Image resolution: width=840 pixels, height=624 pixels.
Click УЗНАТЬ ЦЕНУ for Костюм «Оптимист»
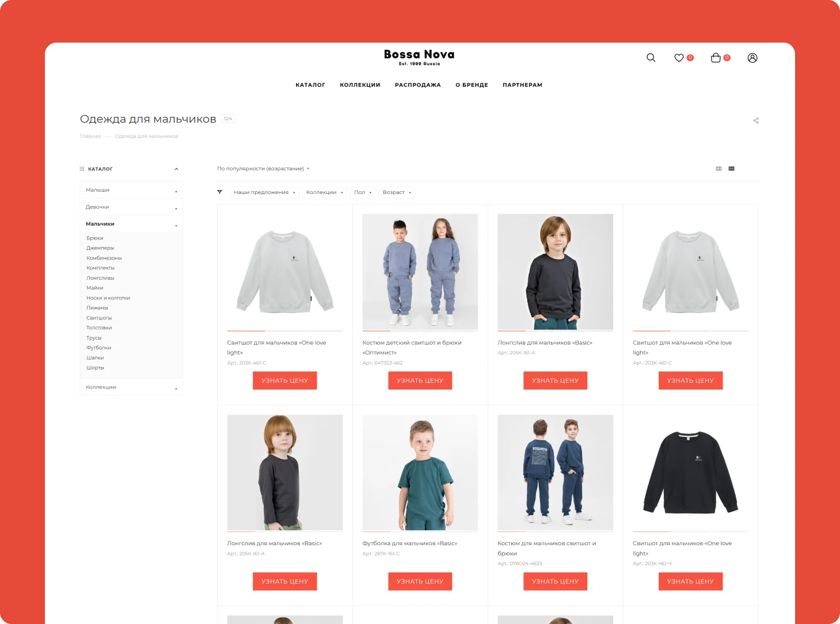coord(420,381)
